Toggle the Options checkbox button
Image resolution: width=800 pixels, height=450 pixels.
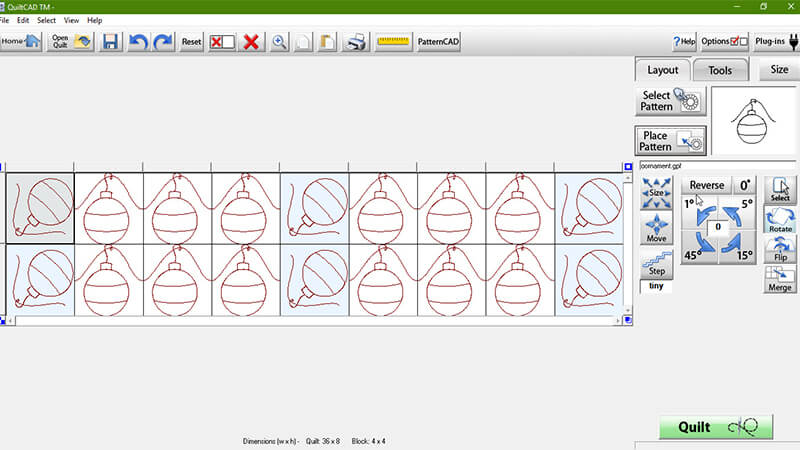(725, 42)
